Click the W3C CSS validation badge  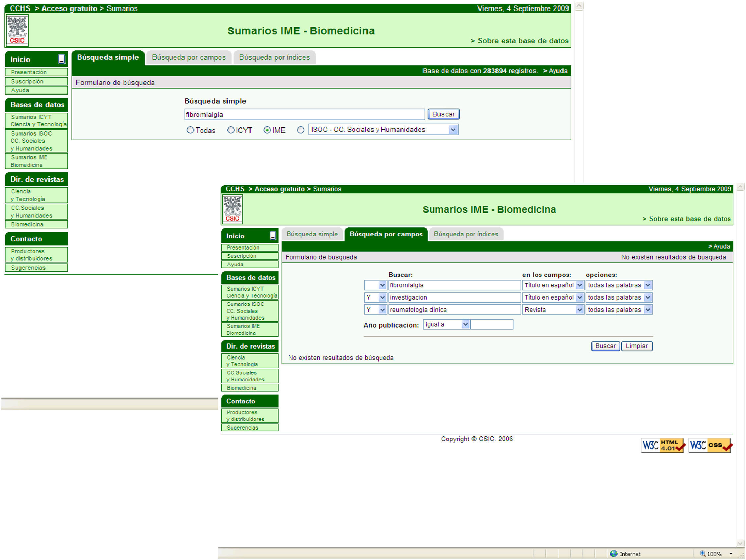click(x=710, y=445)
